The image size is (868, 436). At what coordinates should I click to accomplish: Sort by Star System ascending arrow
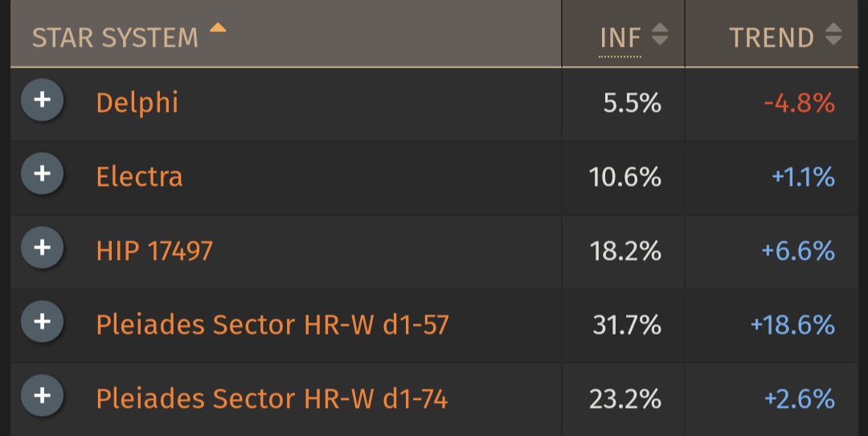pyautogui.click(x=218, y=27)
